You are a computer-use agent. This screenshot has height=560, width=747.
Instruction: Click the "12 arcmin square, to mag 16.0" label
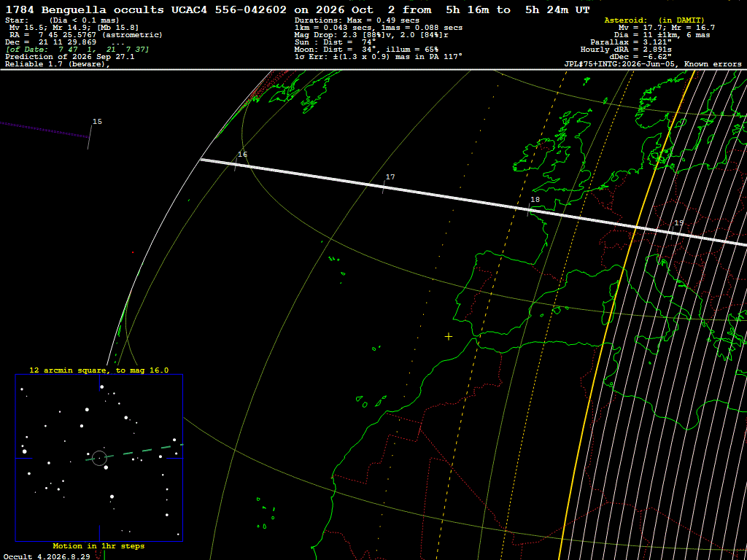coord(98,370)
